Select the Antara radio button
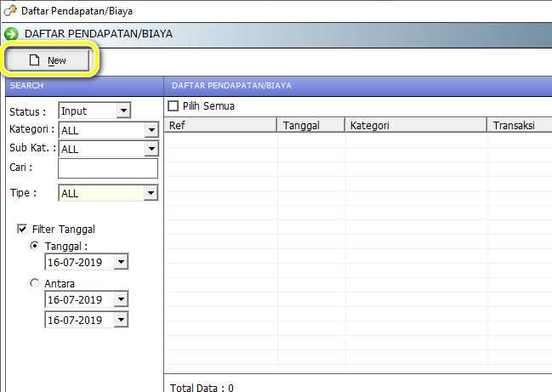Screen dimensions: 552x392 pyautogui.click(x=35, y=283)
